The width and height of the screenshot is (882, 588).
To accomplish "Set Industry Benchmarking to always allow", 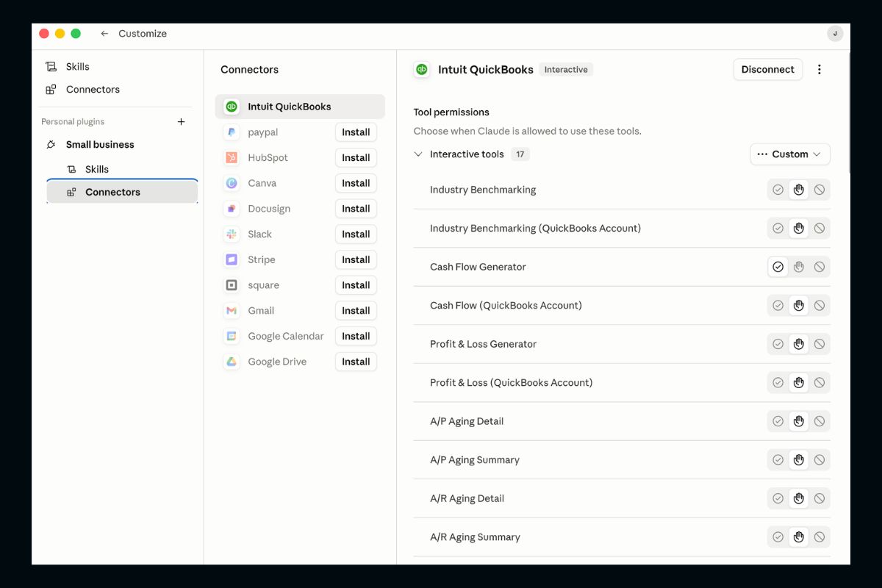I will click(778, 190).
